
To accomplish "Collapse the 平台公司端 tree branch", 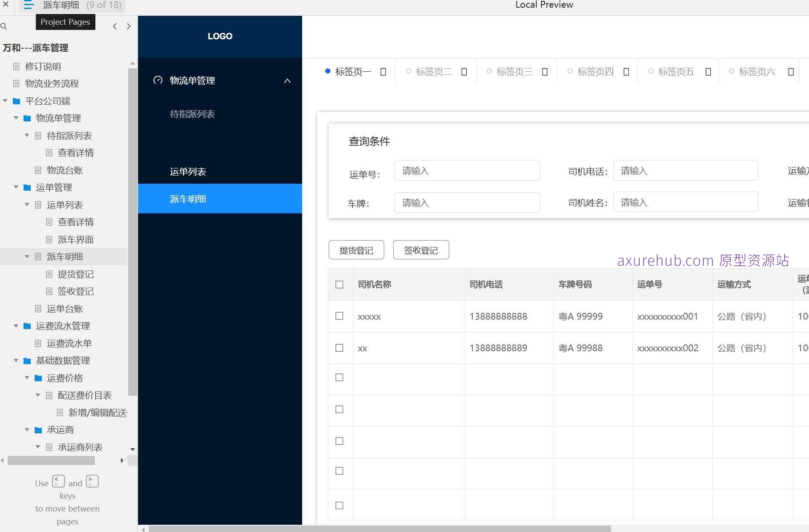I will (x=5, y=101).
